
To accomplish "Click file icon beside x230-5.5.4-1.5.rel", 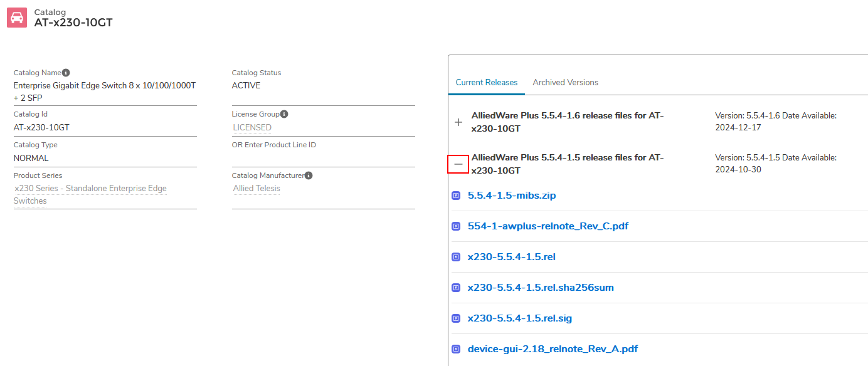I will 456,257.
